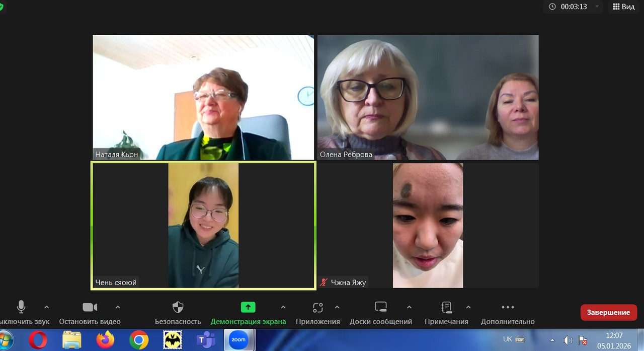
Task: Expand arrow beside Apps icon
Action: point(337,307)
